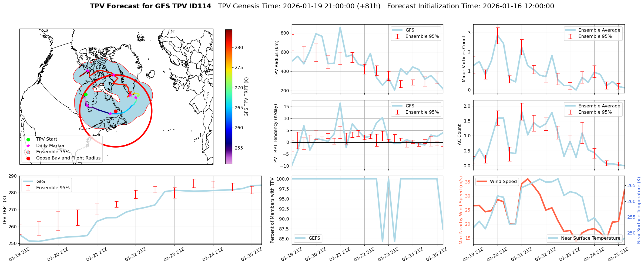This screenshot has height=265, width=644.
Task: Click the colorbar at the 260 K level
Action: 229,128
